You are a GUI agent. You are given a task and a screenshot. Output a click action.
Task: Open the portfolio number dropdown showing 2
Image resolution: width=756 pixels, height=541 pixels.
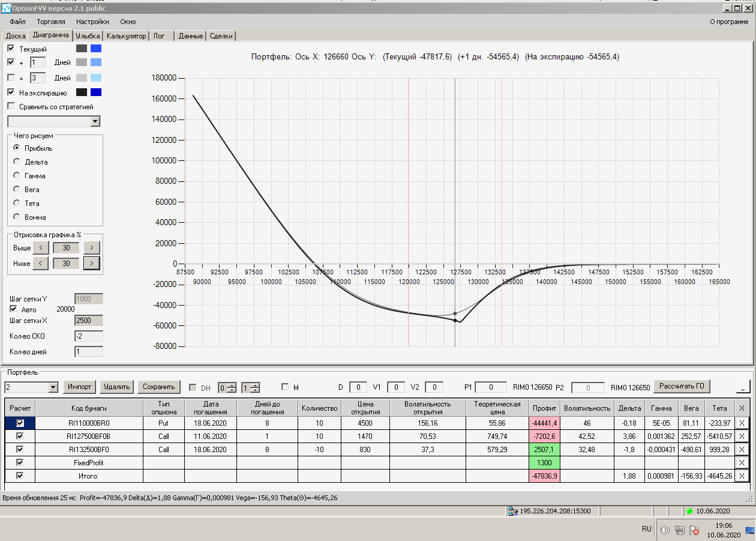(53, 387)
